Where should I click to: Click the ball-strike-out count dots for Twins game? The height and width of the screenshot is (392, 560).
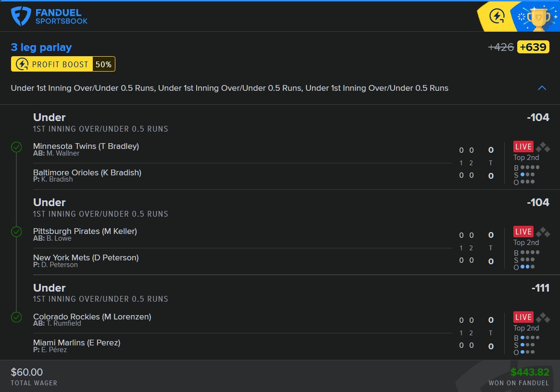(x=526, y=174)
